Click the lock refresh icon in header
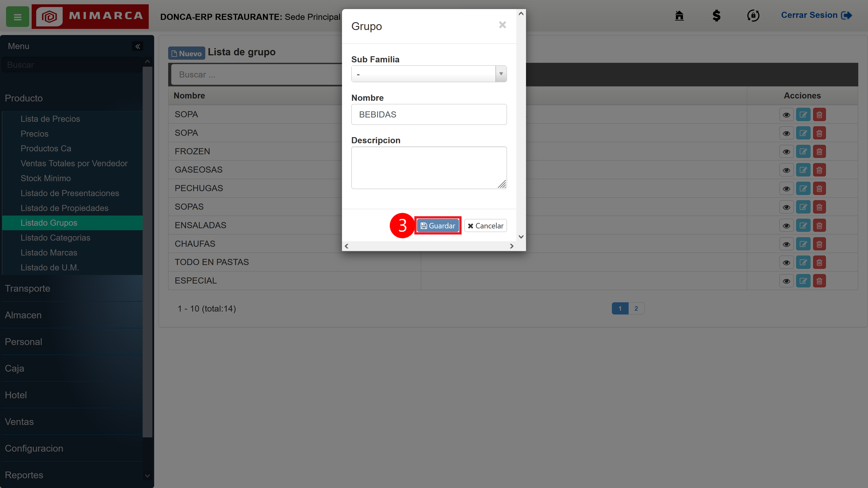The height and width of the screenshot is (488, 868). tap(753, 16)
